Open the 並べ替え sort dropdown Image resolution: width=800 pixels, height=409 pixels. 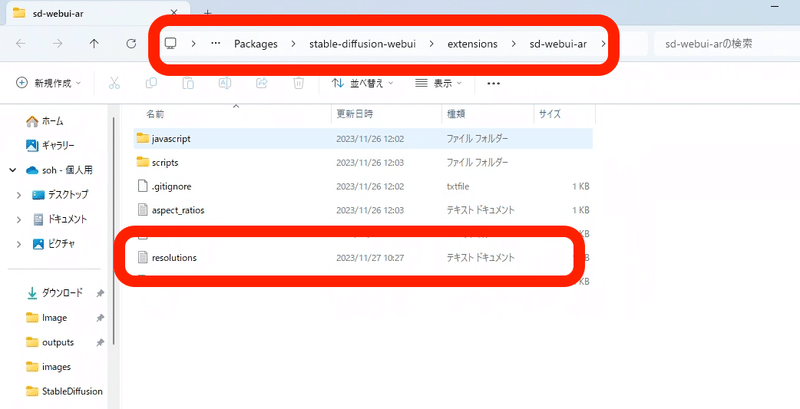[362, 83]
